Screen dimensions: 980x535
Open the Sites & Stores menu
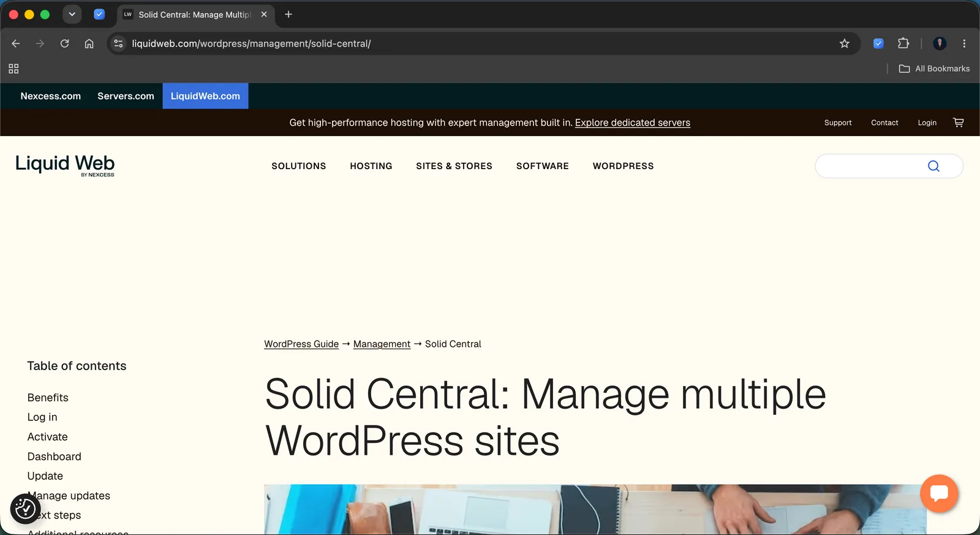click(x=454, y=166)
